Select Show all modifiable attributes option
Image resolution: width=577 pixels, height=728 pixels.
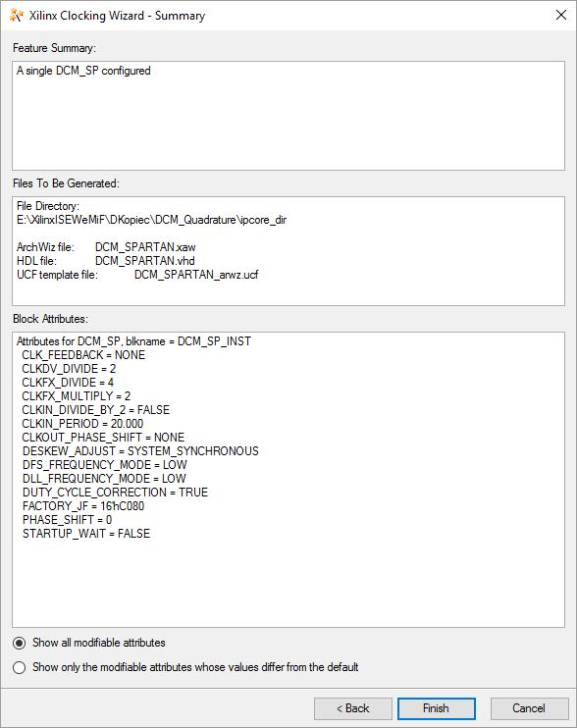click(x=19, y=643)
